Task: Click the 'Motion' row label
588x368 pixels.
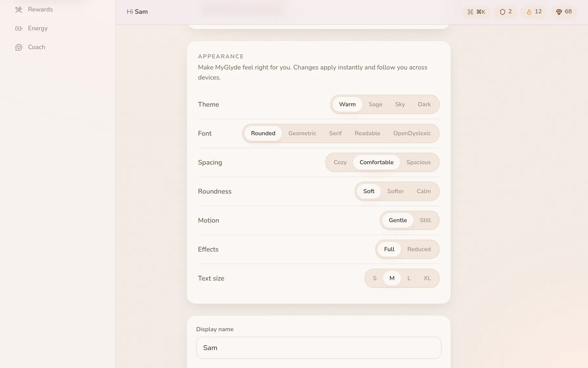Action: (208, 220)
